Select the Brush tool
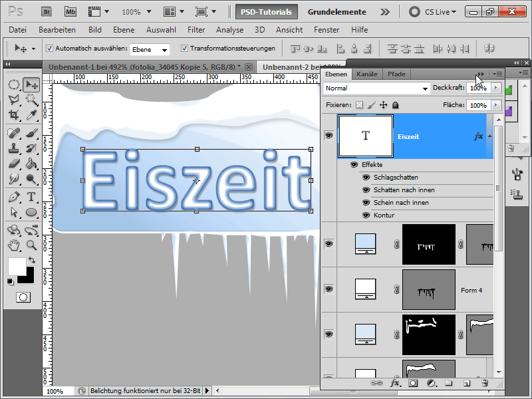532x399 pixels. [31, 133]
